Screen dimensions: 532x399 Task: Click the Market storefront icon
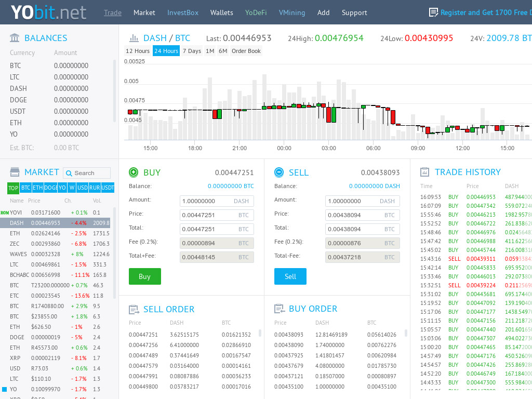[15, 172]
